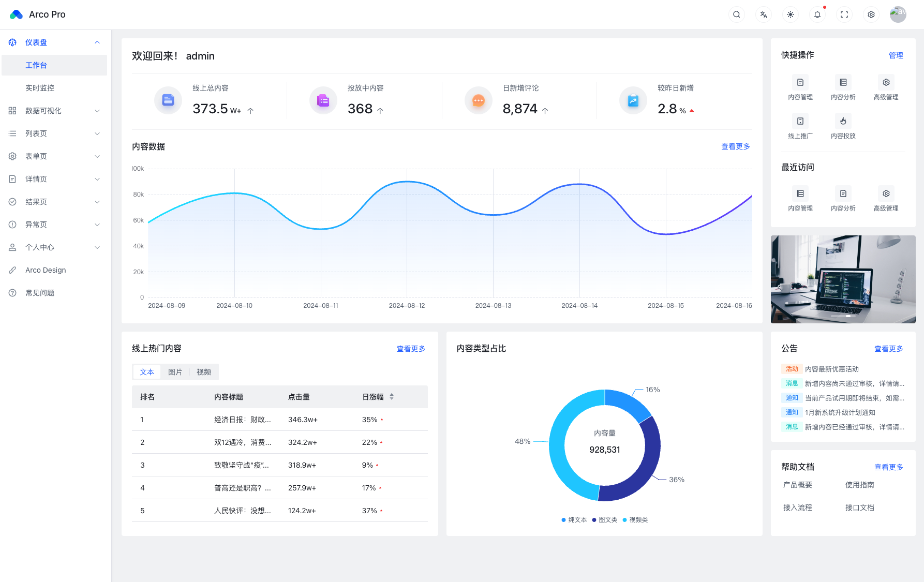
Task: Click 查看更多 in 帮助文档 panel
Action: (889, 467)
